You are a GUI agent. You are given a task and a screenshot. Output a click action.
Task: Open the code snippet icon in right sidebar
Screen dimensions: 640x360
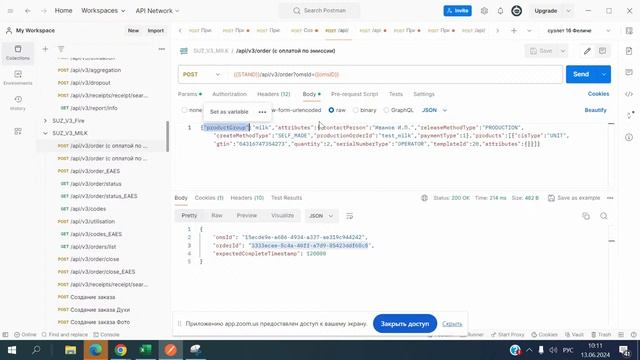pyautogui.click(x=629, y=94)
